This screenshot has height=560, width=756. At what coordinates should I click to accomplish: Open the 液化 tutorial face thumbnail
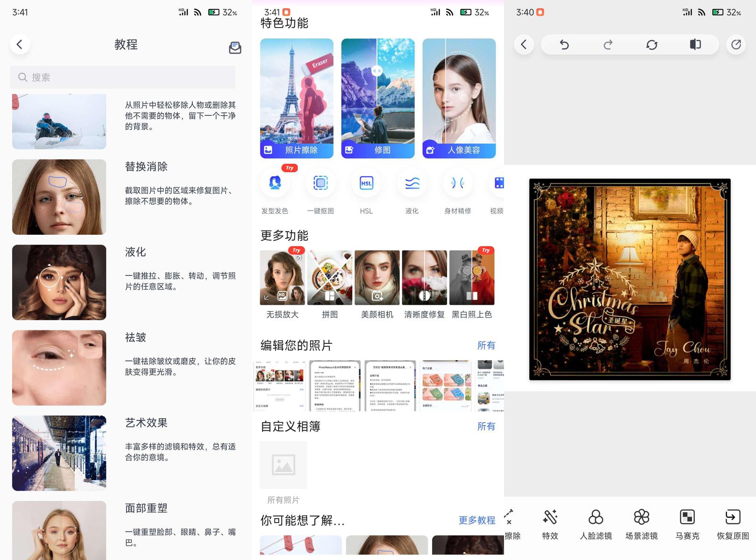point(59,282)
